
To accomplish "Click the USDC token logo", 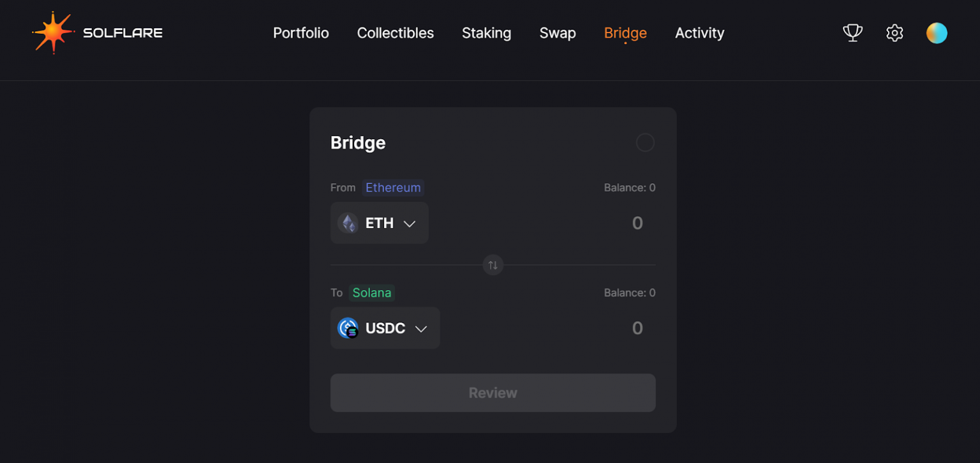I will (348, 328).
